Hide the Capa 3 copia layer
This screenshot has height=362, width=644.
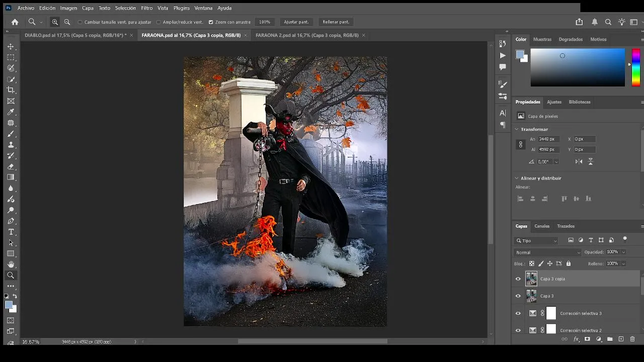[518, 279]
